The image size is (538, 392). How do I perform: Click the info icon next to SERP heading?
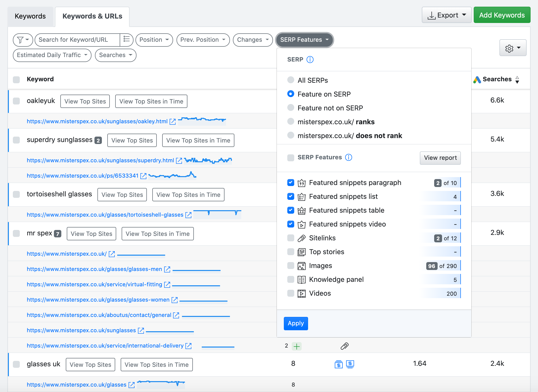click(310, 60)
